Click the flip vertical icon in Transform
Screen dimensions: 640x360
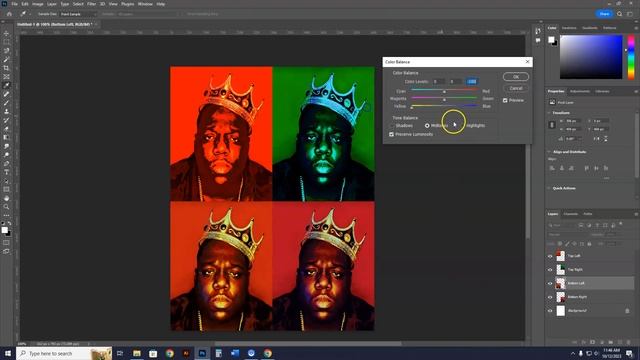coord(606,139)
